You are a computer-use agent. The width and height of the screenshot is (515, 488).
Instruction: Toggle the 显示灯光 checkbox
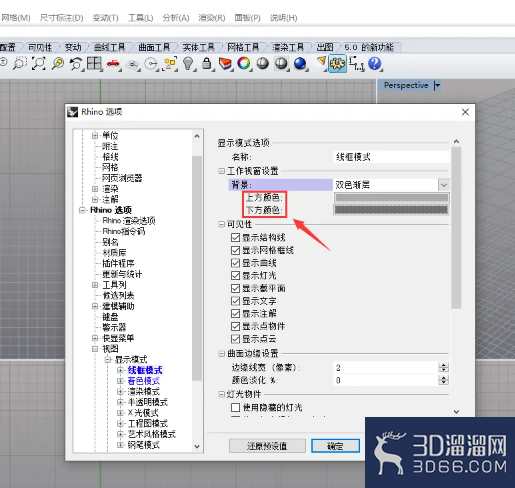pos(235,275)
